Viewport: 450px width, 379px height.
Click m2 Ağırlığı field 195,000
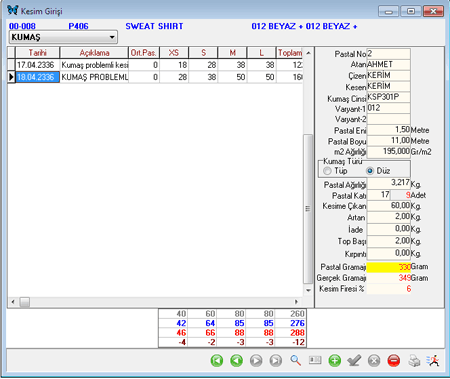(x=388, y=151)
